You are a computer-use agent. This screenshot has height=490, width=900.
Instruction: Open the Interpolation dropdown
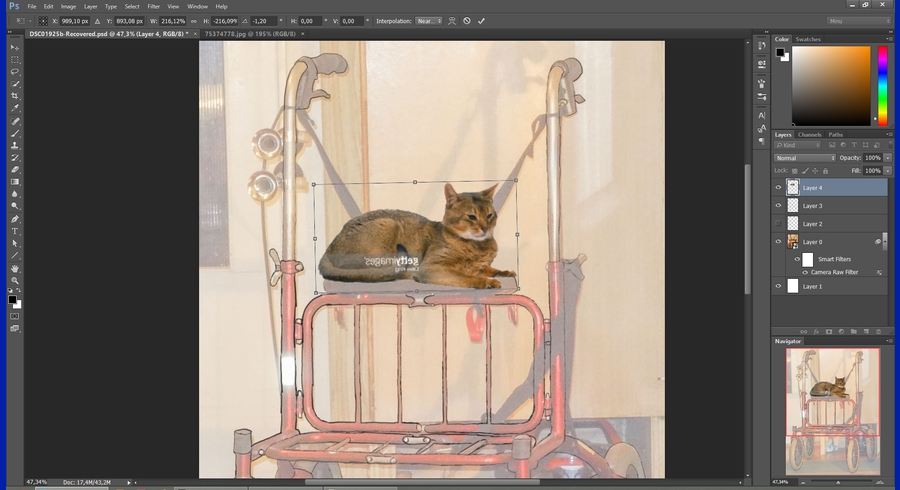coord(429,21)
